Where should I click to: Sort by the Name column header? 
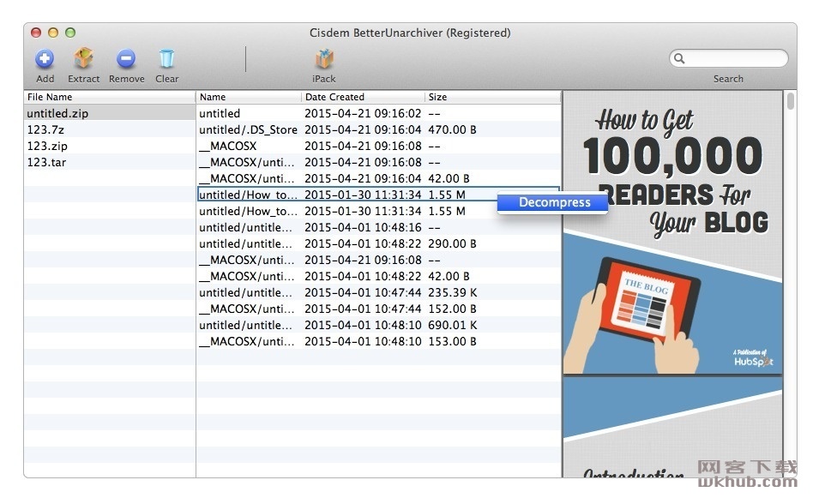click(250, 97)
